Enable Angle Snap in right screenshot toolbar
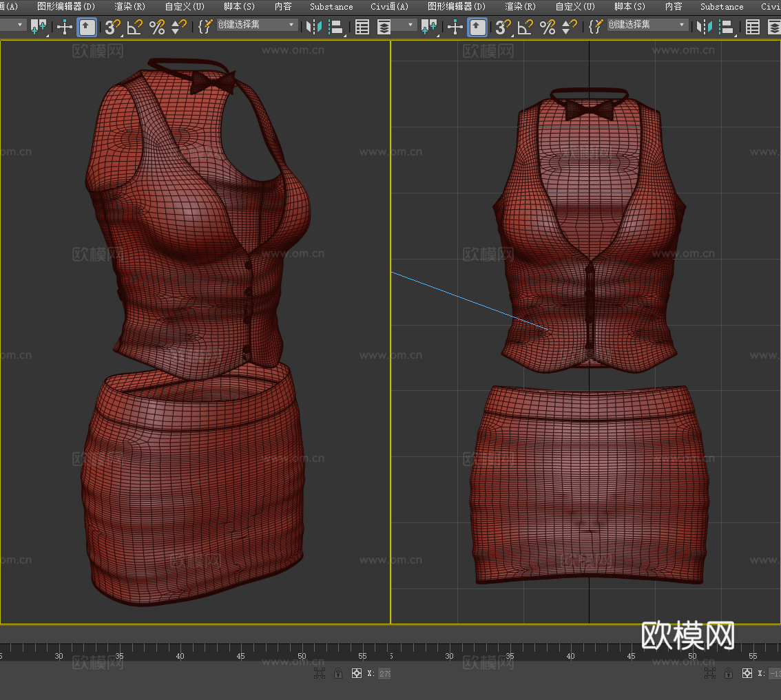 click(525, 27)
